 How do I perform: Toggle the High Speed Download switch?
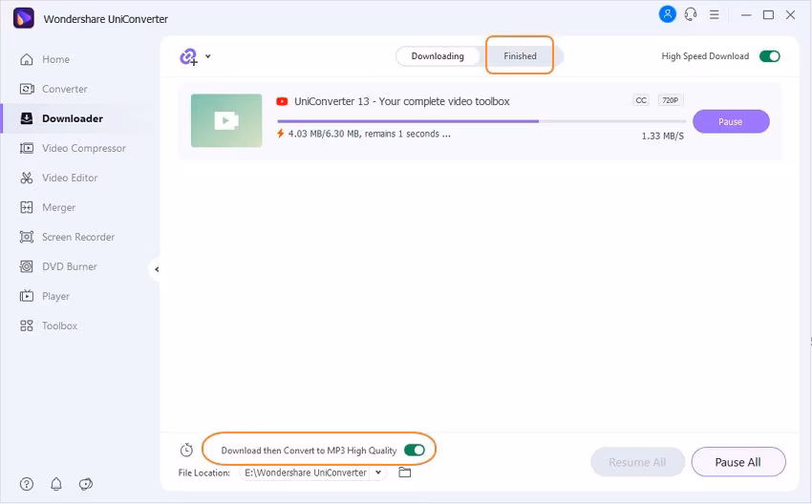(x=770, y=56)
